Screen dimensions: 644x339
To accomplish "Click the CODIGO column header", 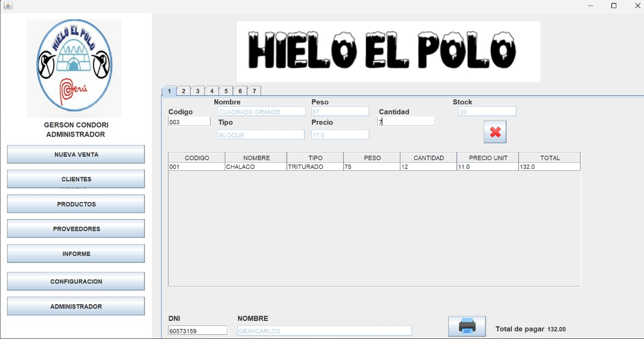I will [x=197, y=158].
